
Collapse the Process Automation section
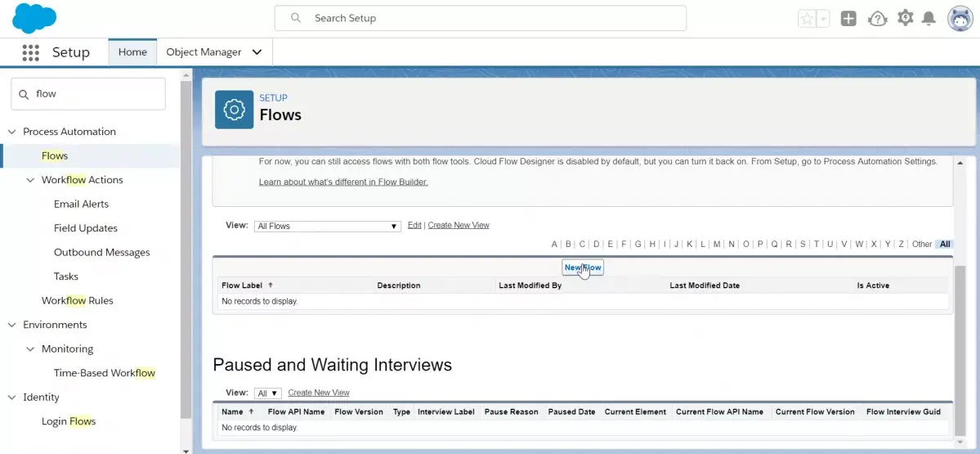coord(11,132)
